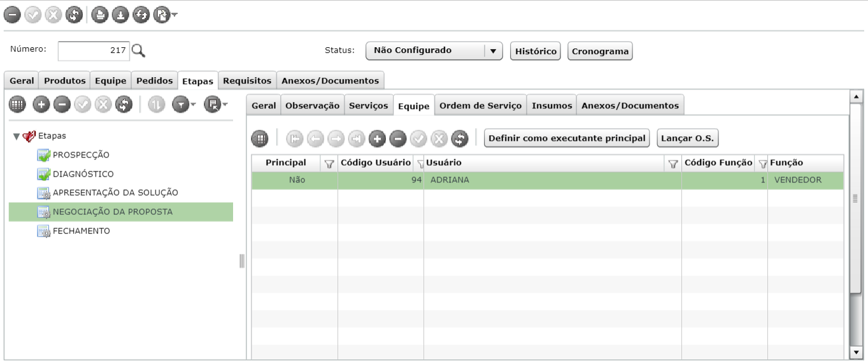This screenshot has height=364, width=868.
Task: Add team member with plus icon in Equipe toolbar
Action: [x=377, y=138]
